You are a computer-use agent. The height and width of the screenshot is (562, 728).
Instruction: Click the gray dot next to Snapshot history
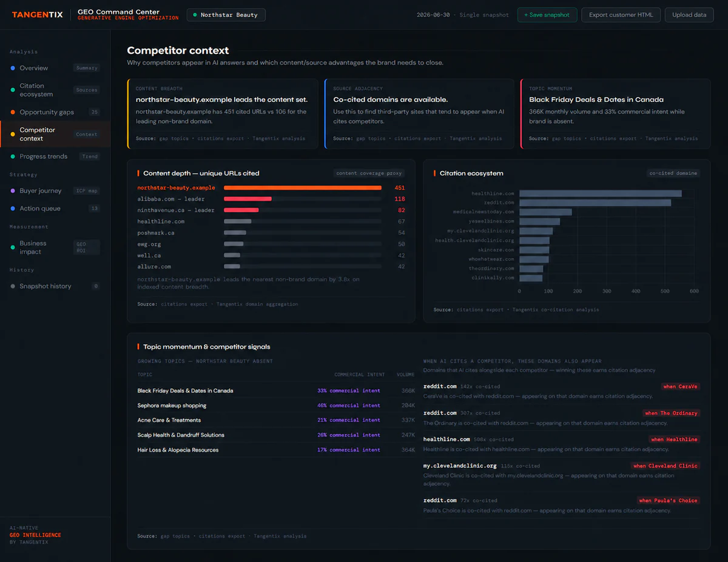pos(13,286)
